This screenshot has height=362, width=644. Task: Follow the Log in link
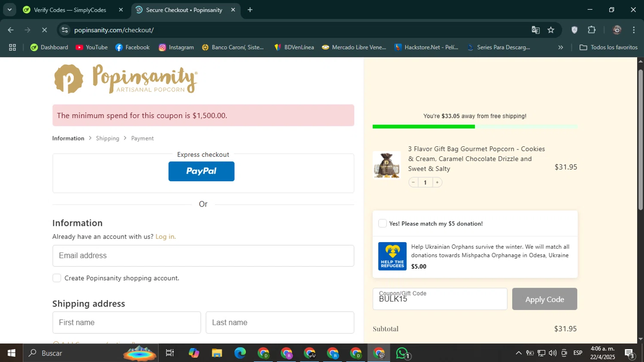point(165,237)
